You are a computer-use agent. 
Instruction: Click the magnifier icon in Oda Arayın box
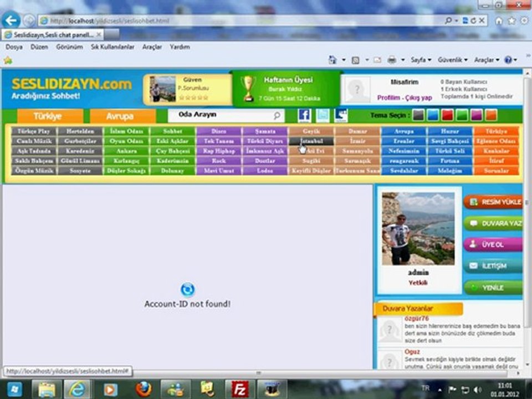tap(277, 116)
